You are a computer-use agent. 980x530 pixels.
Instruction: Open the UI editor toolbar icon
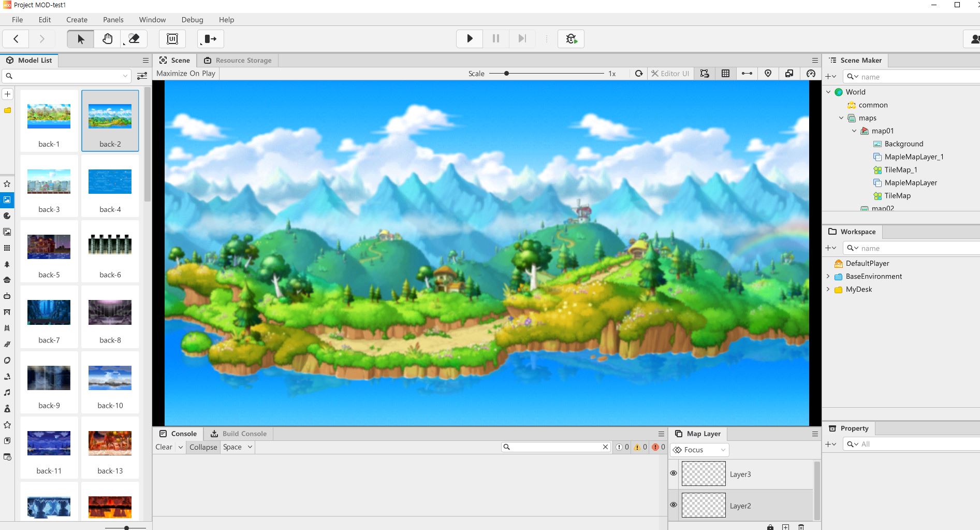click(x=172, y=39)
